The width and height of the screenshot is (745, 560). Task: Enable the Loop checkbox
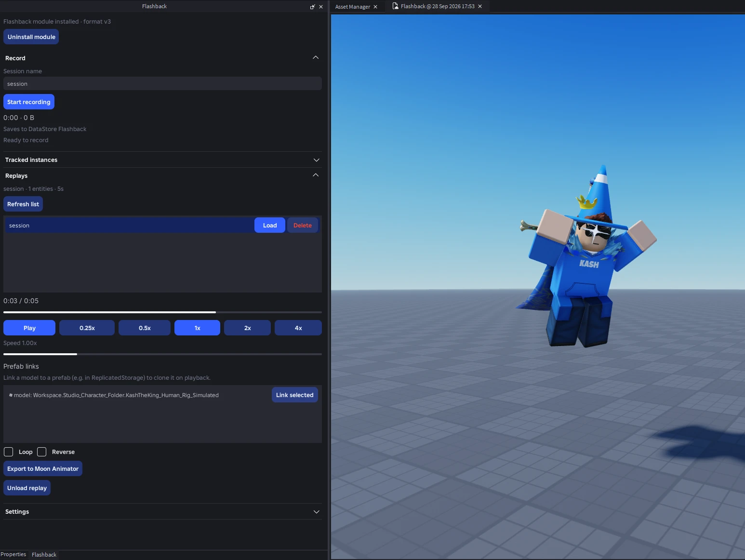click(9, 452)
